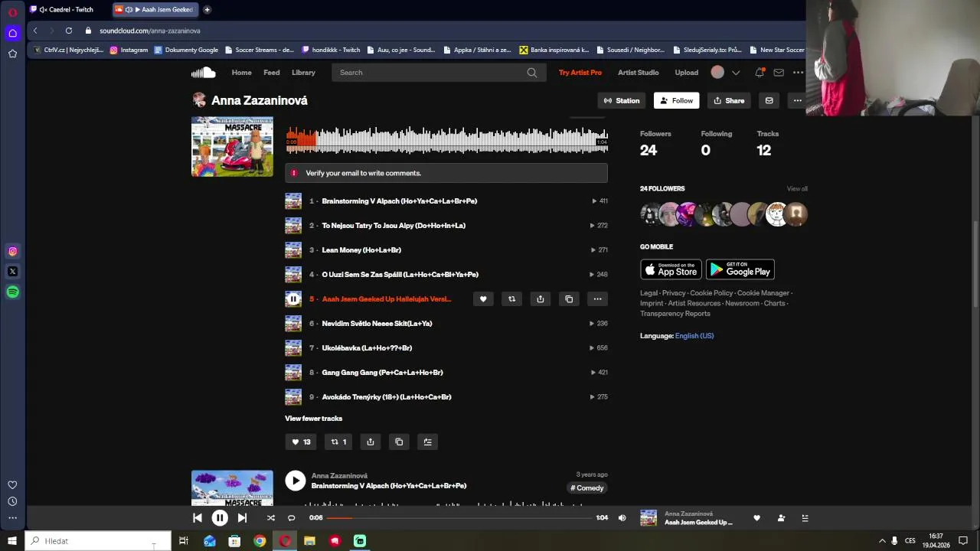This screenshot has width=980, height=551.
Task: Open Chrome from taskbar
Action: pos(260,541)
